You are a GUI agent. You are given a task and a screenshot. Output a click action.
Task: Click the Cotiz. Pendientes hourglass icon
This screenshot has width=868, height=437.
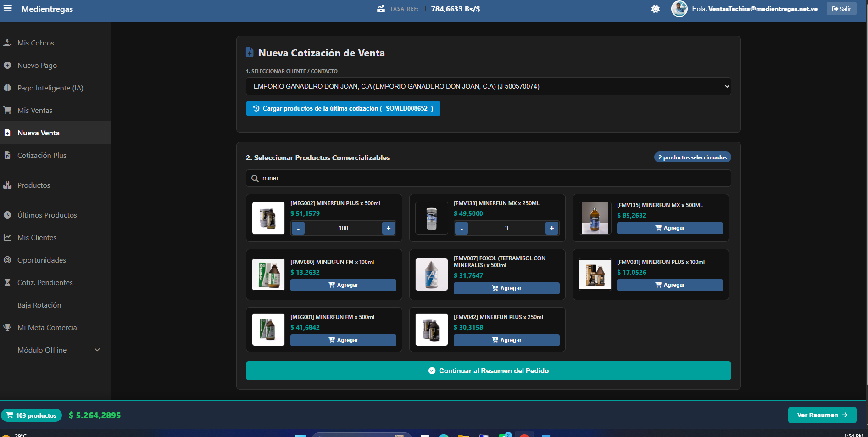(7, 282)
